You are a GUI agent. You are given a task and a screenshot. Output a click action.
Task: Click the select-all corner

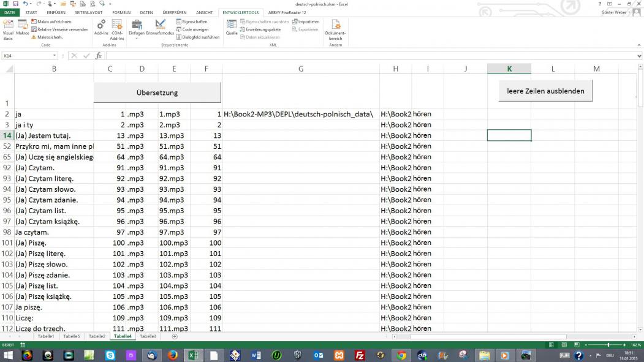[x=8, y=69]
